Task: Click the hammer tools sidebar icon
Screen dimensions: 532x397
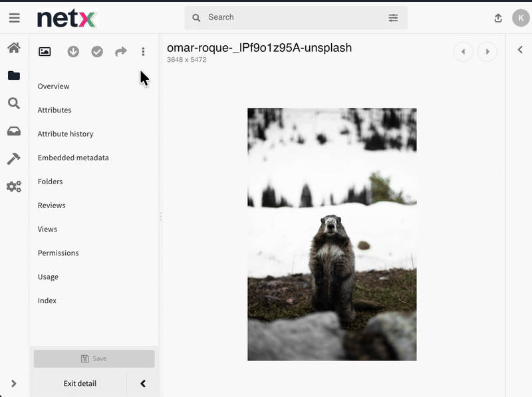Action: [14, 159]
